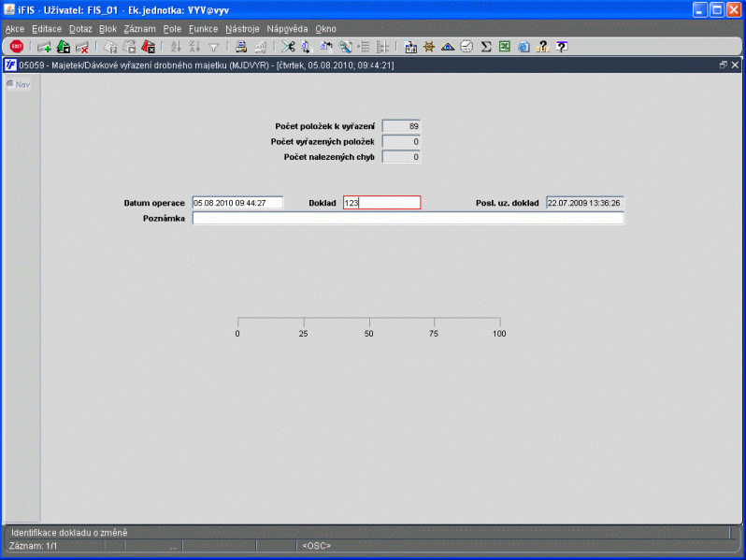Viewport: 746px width, 560px height.
Task: Open the Editace menu
Action: coord(47,29)
